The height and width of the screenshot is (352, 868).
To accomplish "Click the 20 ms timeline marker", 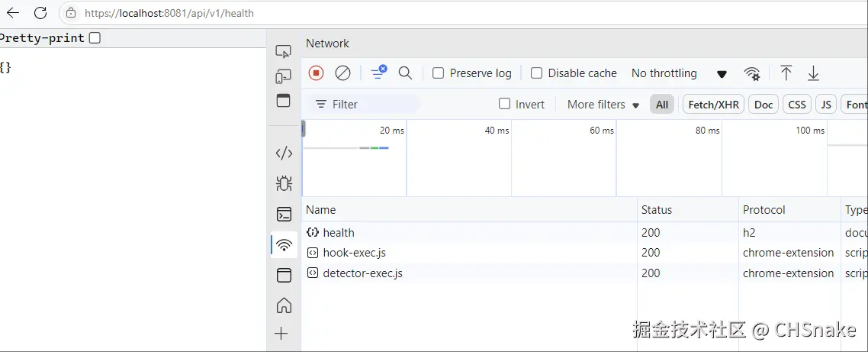I will pyautogui.click(x=392, y=131).
